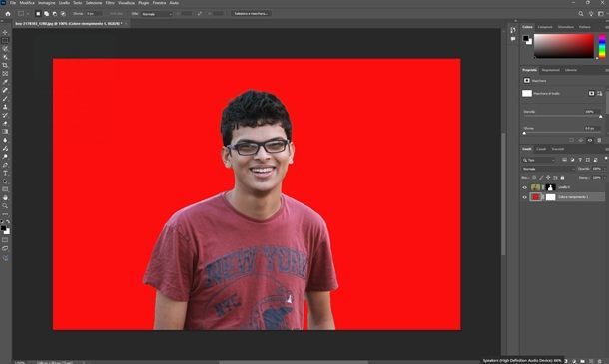The width and height of the screenshot is (609, 364).
Task: Lock all layer attributes icon
Action: tap(562, 177)
